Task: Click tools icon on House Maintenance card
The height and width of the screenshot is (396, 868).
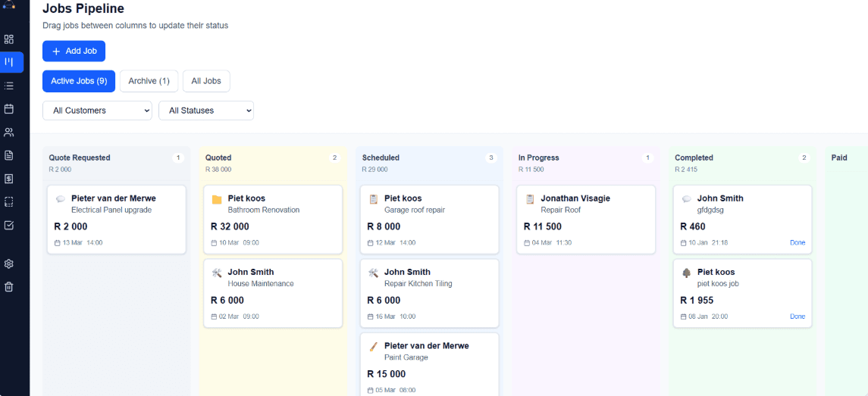Action: tap(217, 273)
